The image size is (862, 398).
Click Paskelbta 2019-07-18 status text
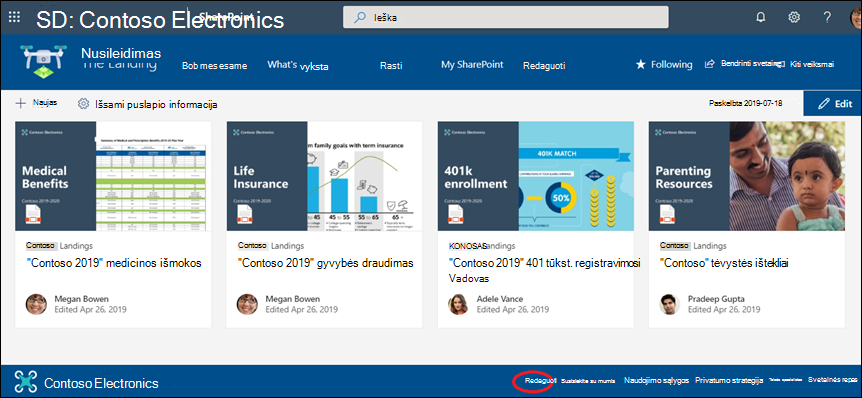click(744, 103)
